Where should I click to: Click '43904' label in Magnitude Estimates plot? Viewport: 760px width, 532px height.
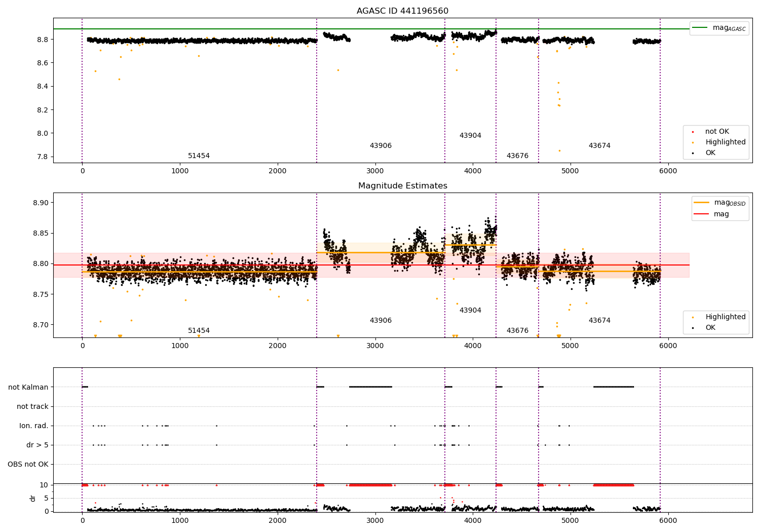pyautogui.click(x=470, y=310)
